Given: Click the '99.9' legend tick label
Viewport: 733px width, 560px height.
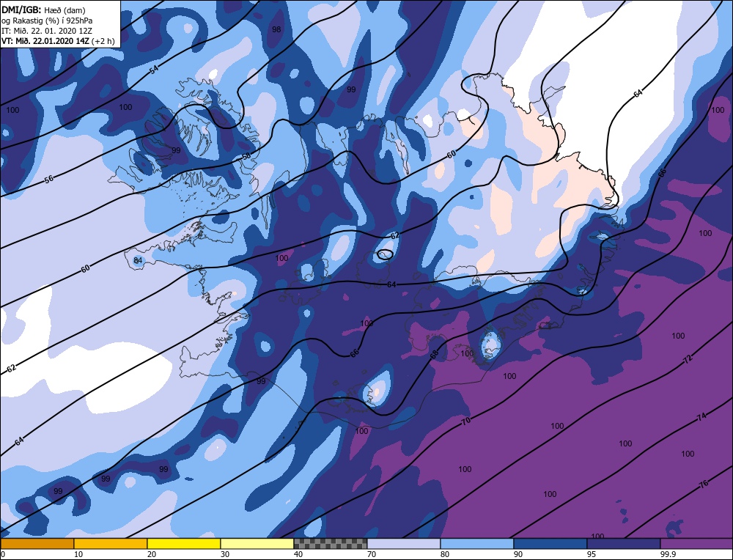Looking at the screenshot, I should [x=668, y=554].
